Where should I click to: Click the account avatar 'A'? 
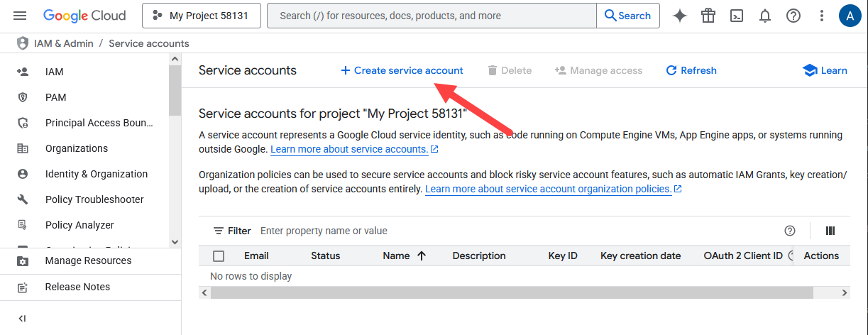pyautogui.click(x=850, y=16)
